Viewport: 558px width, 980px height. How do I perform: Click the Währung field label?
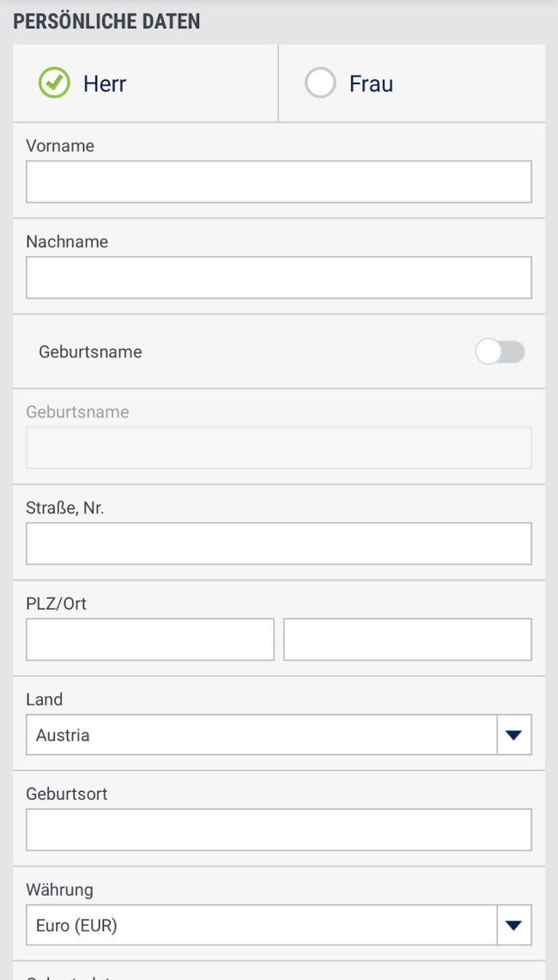(x=59, y=889)
